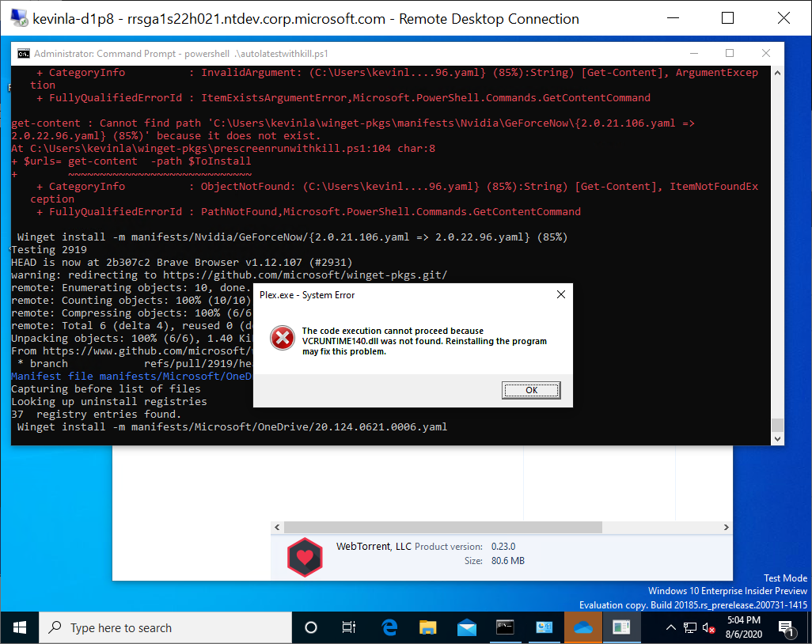This screenshot has width=812, height=644.
Task: Click the 'Testing 2919' line
Action: tap(49, 249)
